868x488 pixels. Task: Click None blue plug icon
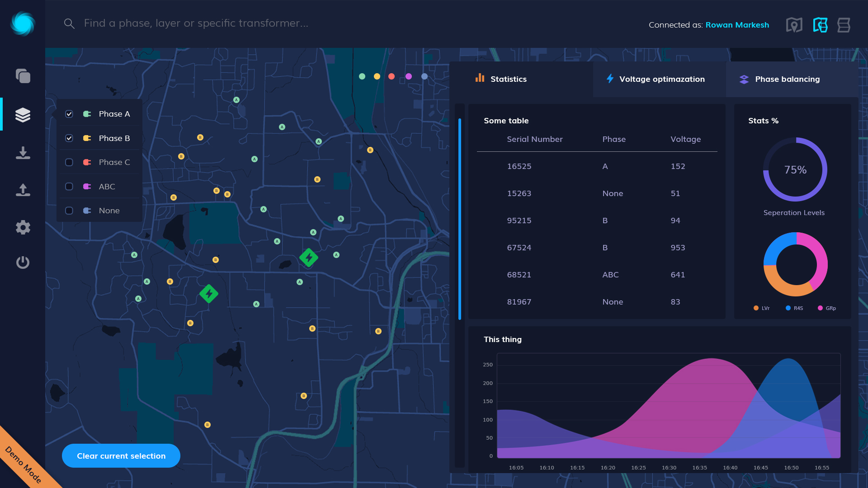[87, 211]
